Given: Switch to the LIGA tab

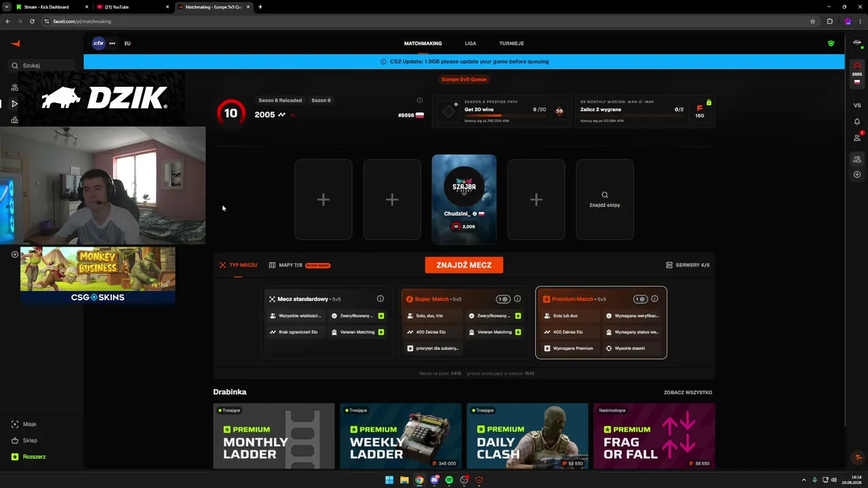Looking at the screenshot, I should tap(471, 43).
